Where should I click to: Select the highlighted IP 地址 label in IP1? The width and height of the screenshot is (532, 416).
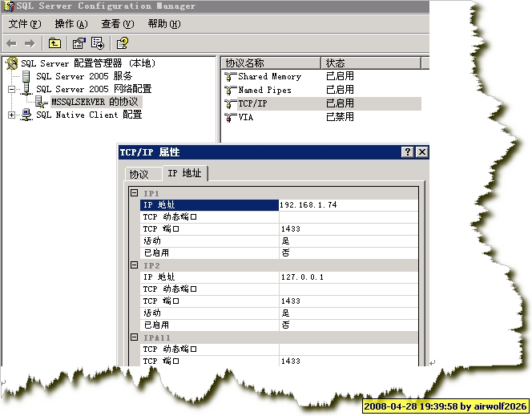coord(209,205)
